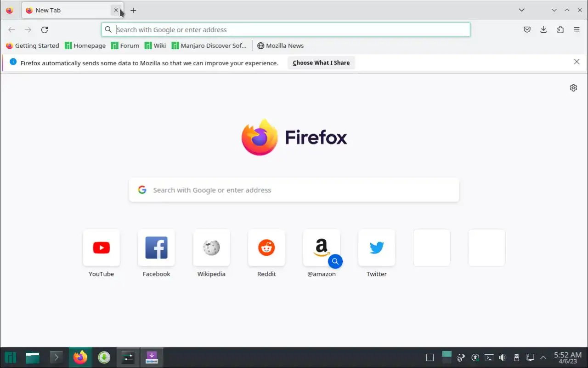588x368 pixels.
Task: Click the show desktop tray icon
Action: [x=430, y=357]
